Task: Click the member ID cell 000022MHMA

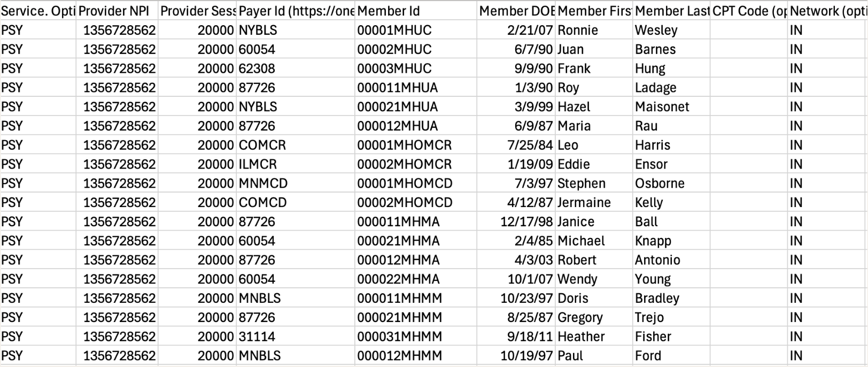Action: tap(416, 279)
